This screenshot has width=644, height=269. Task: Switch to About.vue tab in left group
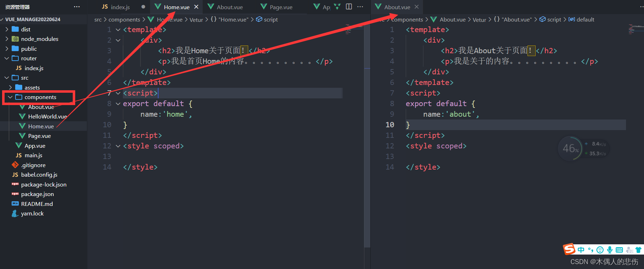[x=229, y=7]
